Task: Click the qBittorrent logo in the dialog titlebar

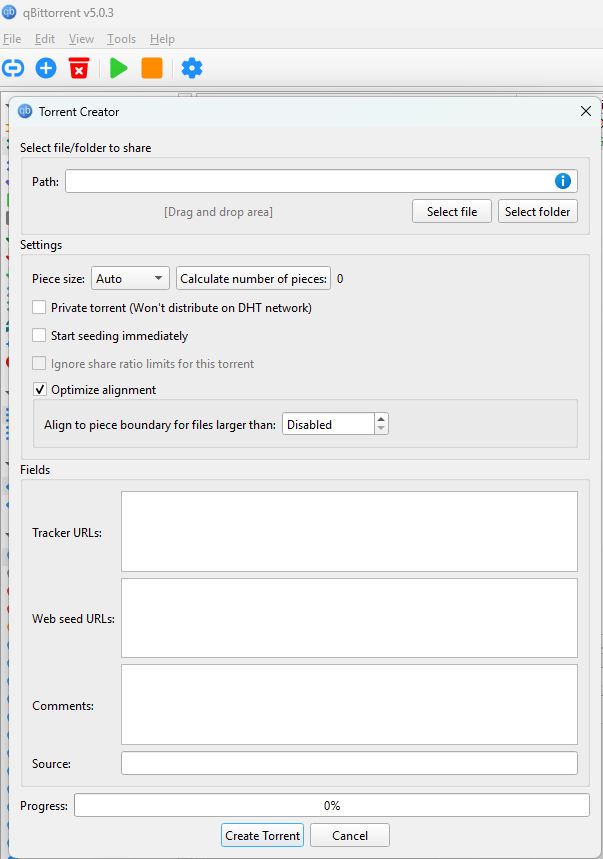Action: pos(25,112)
